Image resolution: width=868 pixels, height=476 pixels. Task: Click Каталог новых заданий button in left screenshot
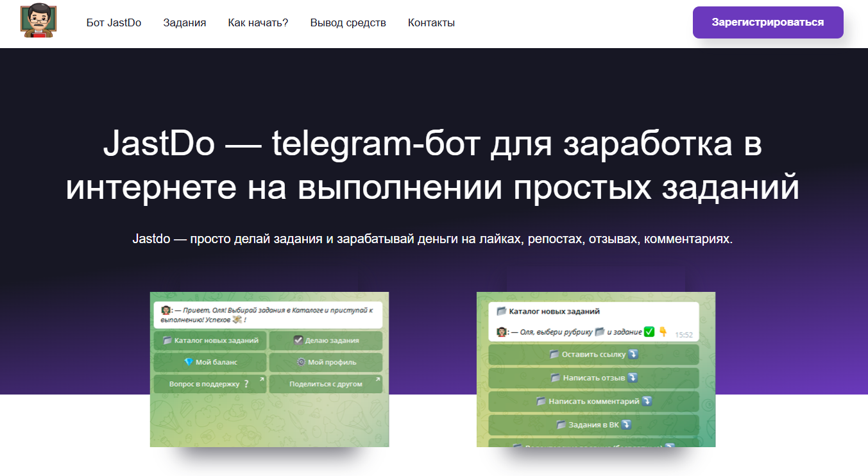pyautogui.click(x=210, y=341)
